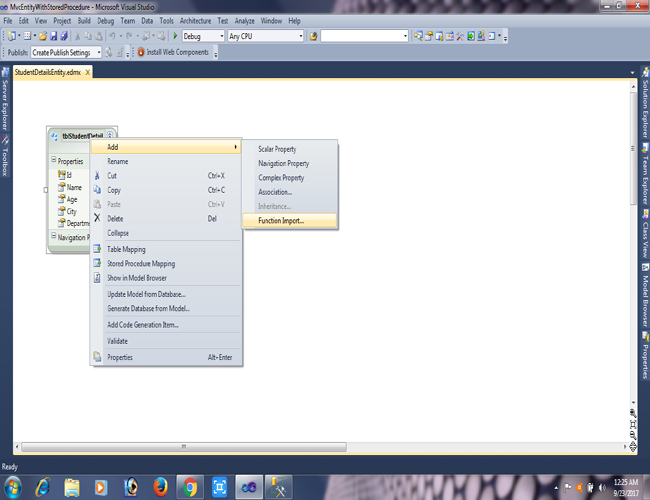The image size is (650, 500).
Task: Click Validate in the context menu
Action: 166,341
